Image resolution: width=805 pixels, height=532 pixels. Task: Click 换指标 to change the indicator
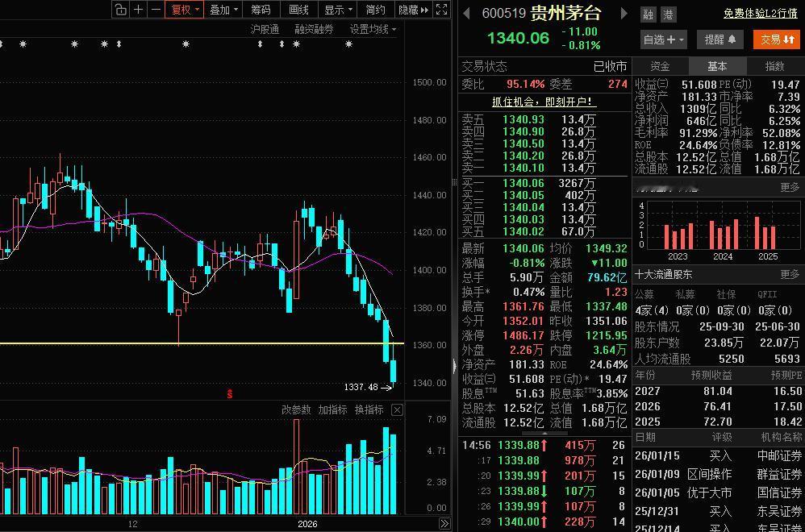click(x=369, y=410)
